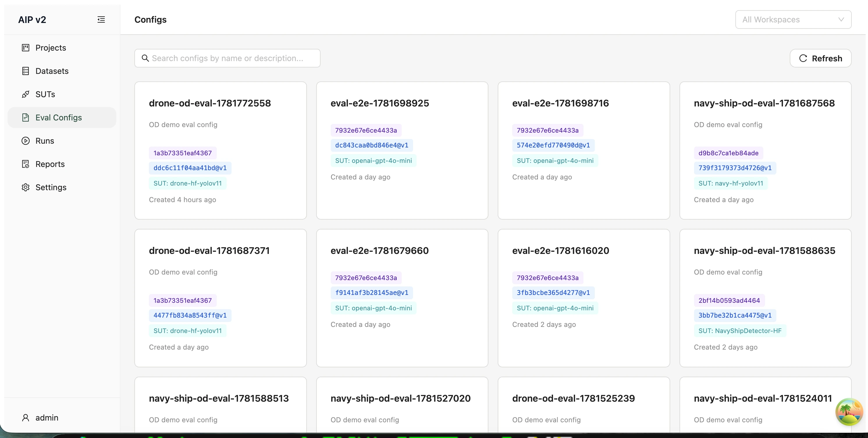Click tag 574e20efd770490d@v1

pos(553,145)
